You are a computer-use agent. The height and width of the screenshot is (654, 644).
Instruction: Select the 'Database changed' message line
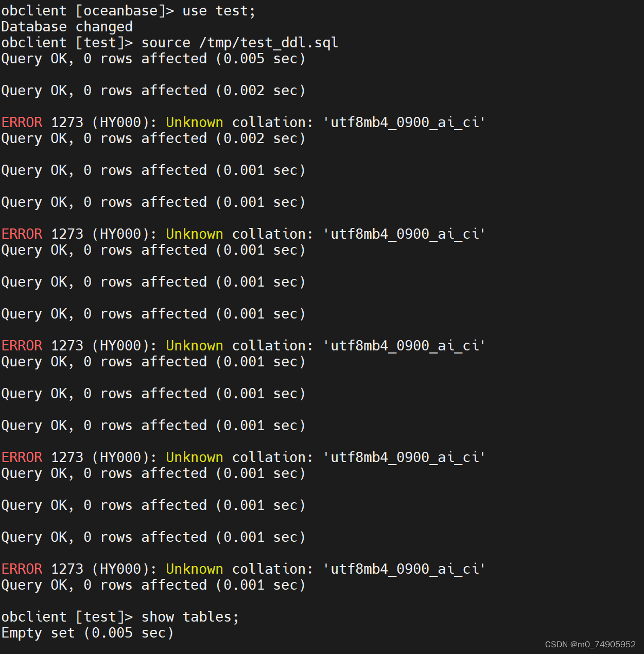tap(67, 26)
